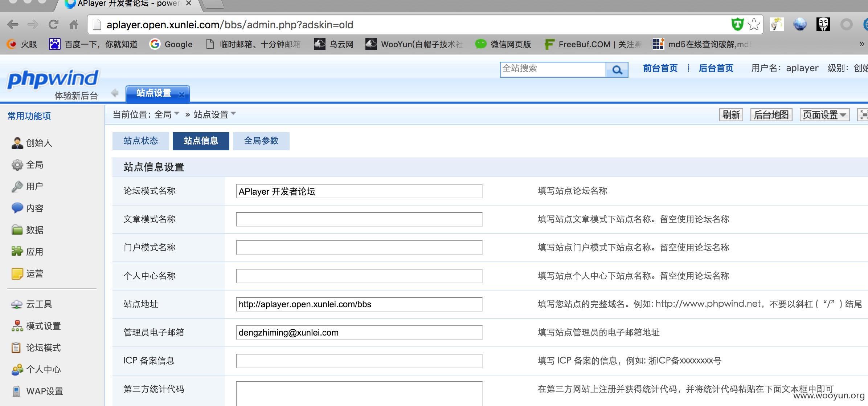Expand the 全局 breadcrumb dropdown
This screenshot has height=406, width=868.
point(177,114)
